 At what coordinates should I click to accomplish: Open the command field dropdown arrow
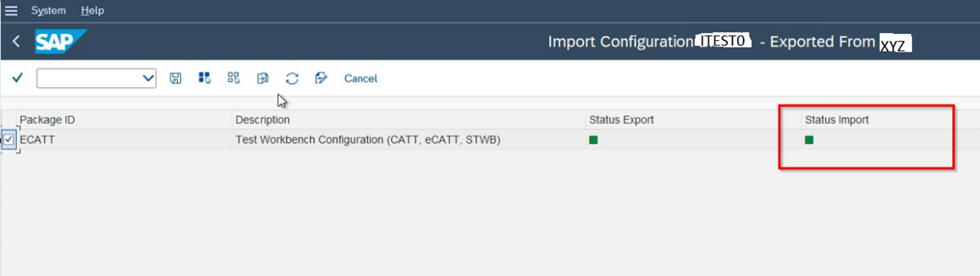click(148, 78)
